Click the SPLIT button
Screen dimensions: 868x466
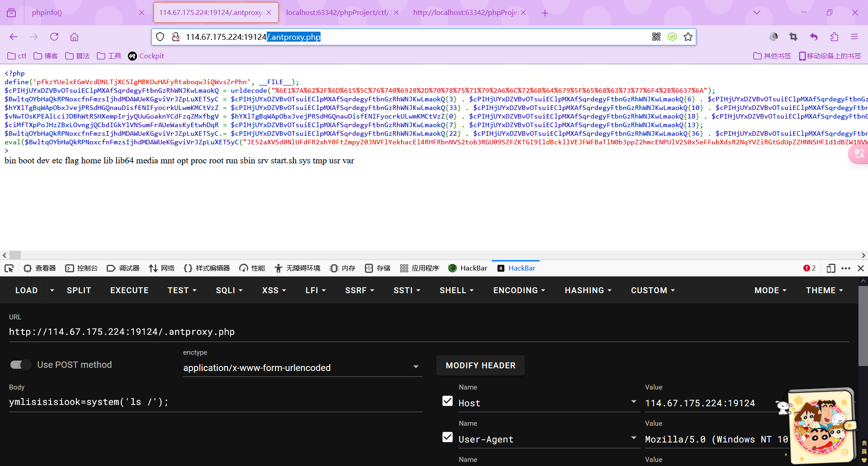click(79, 290)
